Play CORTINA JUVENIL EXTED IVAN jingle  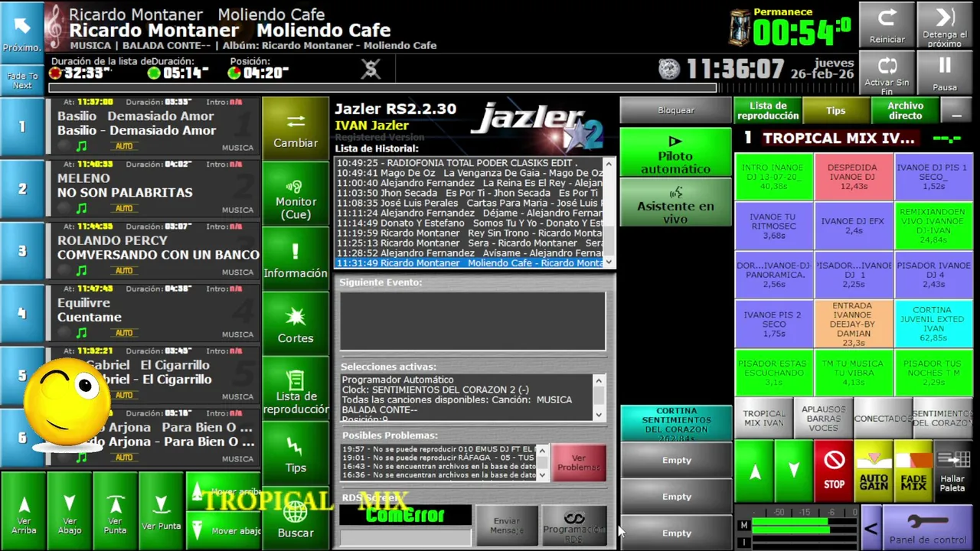click(933, 324)
